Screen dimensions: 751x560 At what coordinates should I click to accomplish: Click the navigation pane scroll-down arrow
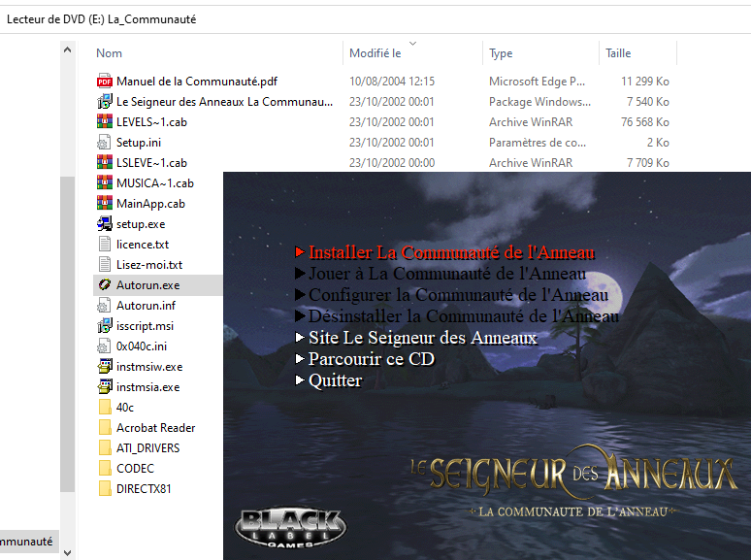click(x=68, y=553)
